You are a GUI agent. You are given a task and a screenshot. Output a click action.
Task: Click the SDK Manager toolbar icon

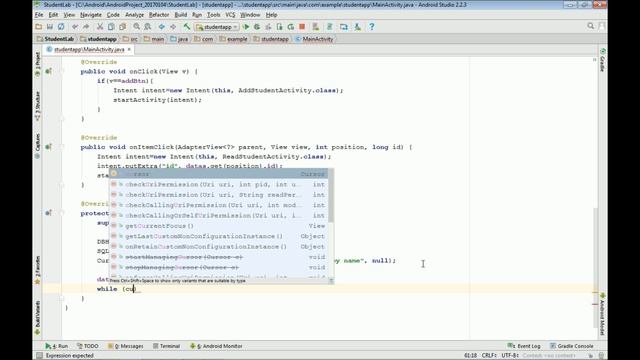click(x=358, y=27)
